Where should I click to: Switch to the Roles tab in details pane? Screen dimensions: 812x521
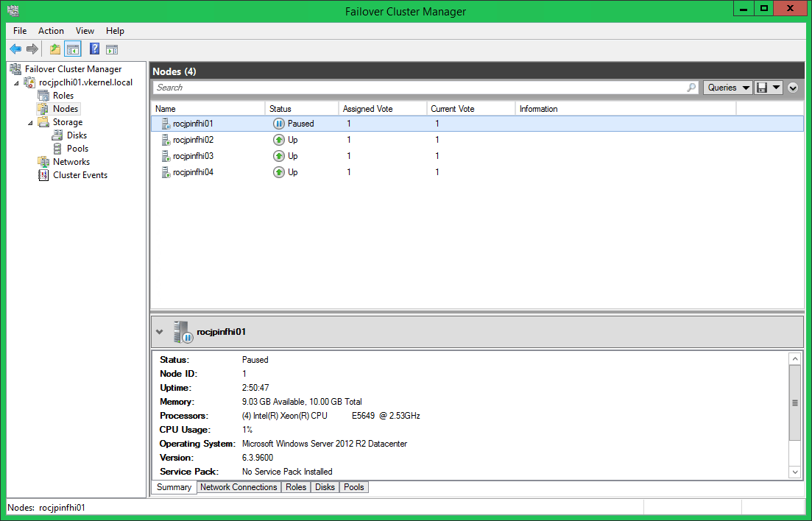tap(296, 487)
